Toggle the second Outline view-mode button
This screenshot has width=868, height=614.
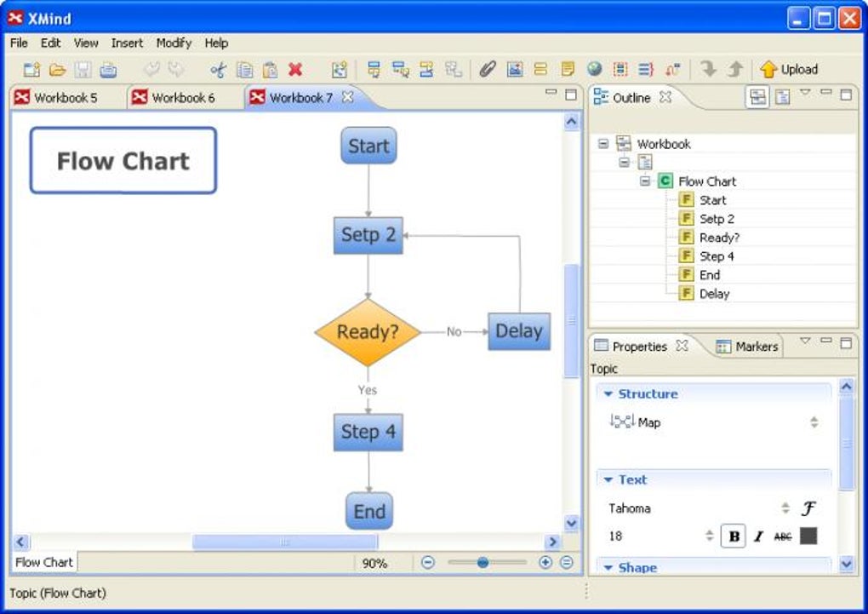(782, 98)
